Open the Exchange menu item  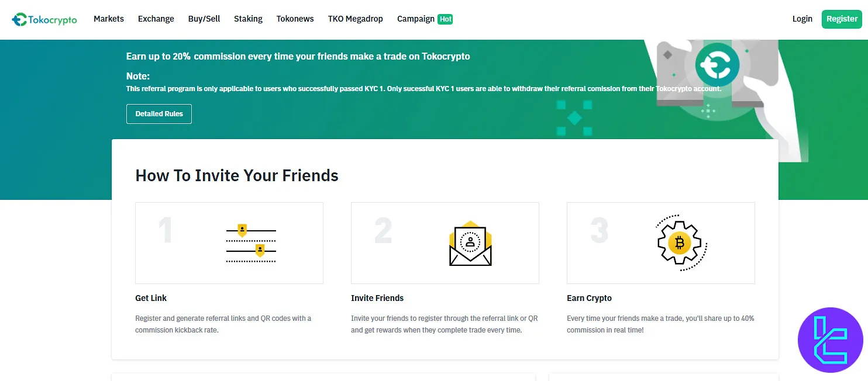[x=156, y=19]
